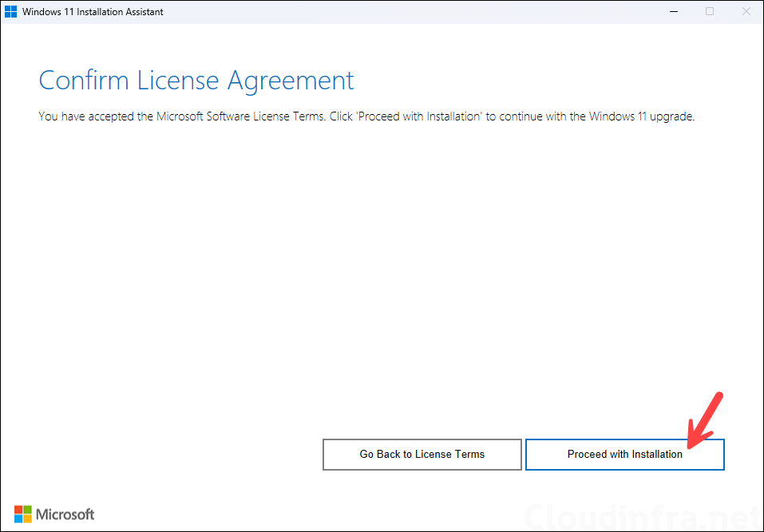Click the Windows logo in title bar
Viewport: 764px width, 532px height.
(x=10, y=12)
